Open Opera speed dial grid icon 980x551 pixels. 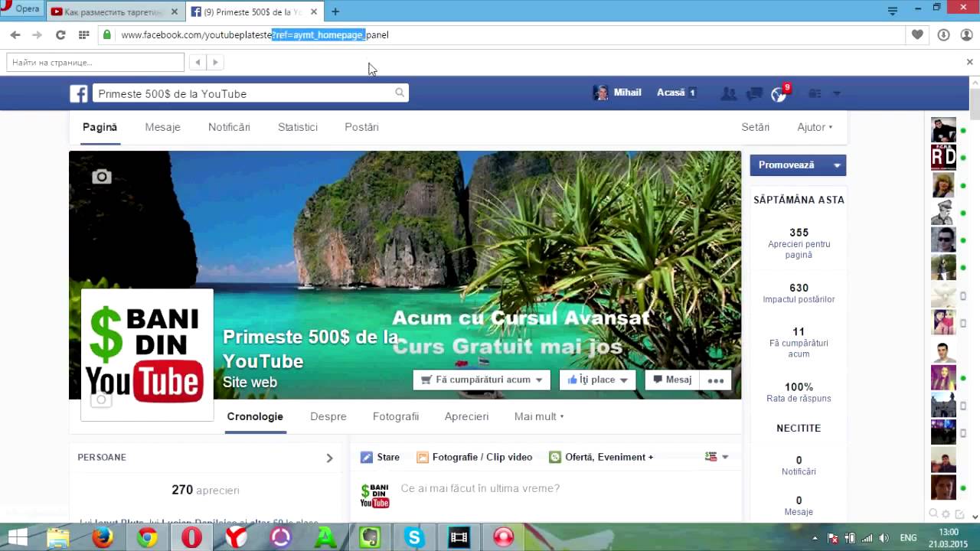tap(83, 34)
